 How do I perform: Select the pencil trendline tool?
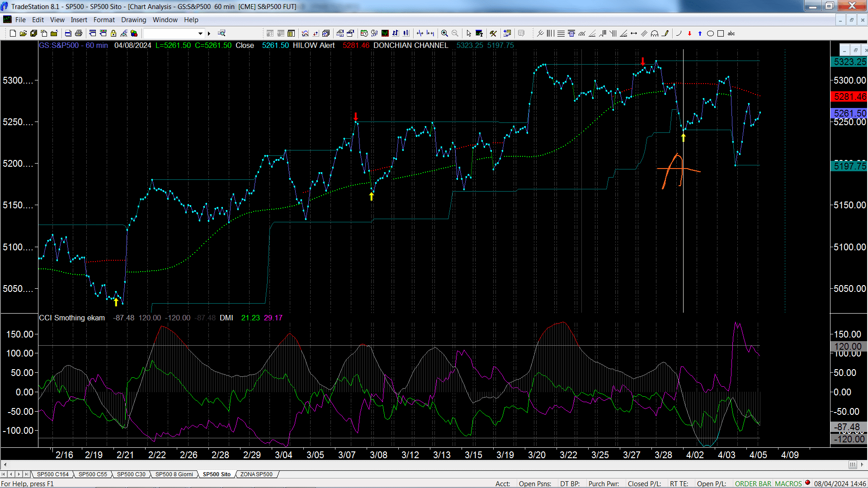pos(665,33)
